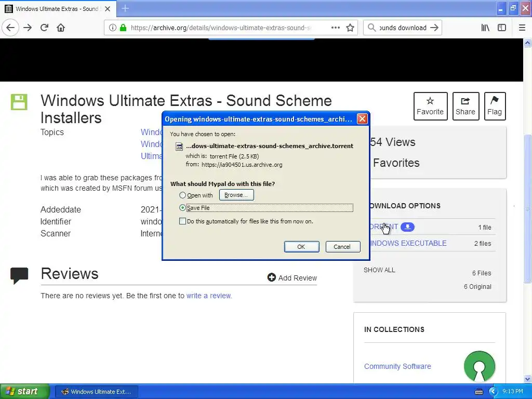532x399 pixels.
Task: Click the IN COLLECTIONS heading
Action: point(394,329)
